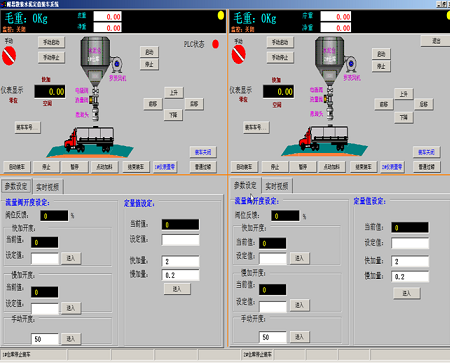Switch to 实时视频 tab in left panel
The image size is (450, 363).
tap(48, 187)
